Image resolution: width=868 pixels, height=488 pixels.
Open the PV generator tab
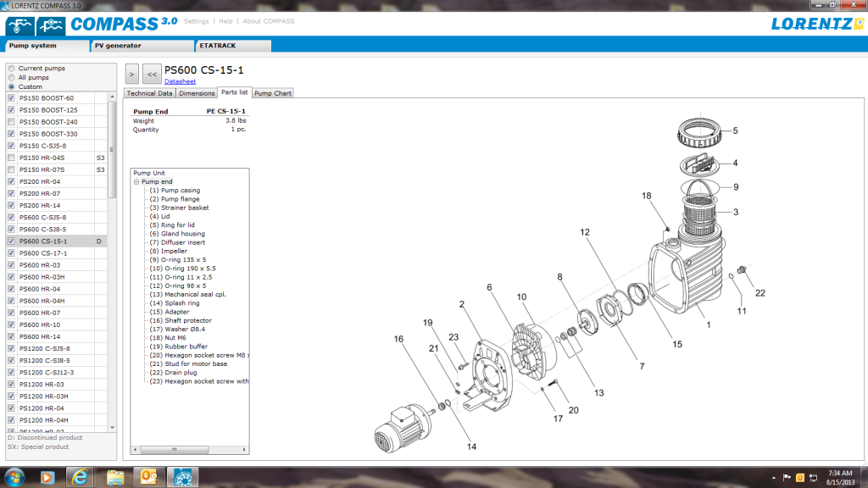click(x=142, y=46)
